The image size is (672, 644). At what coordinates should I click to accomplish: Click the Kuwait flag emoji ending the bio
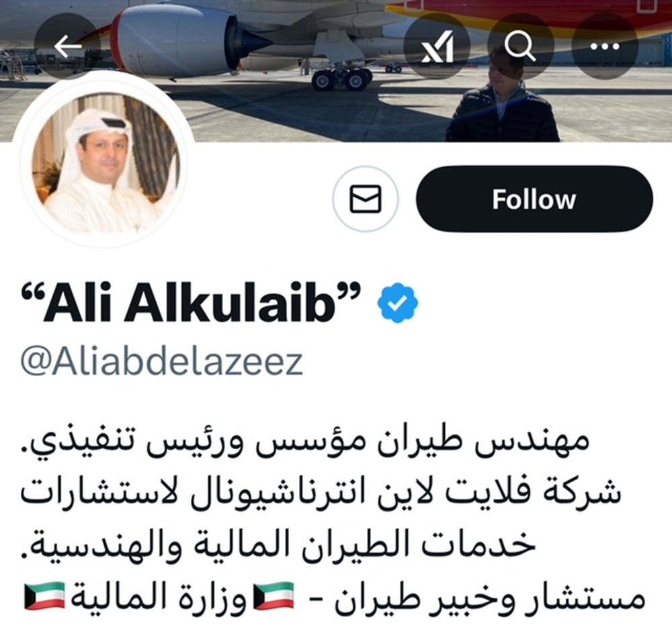(x=44, y=596)
